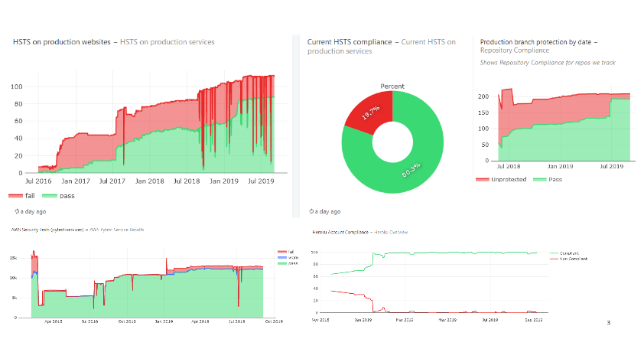644x362 pixels.
Task: Click '15k' y-axis label on AWS chart
Action: click(x=14, y=258)
